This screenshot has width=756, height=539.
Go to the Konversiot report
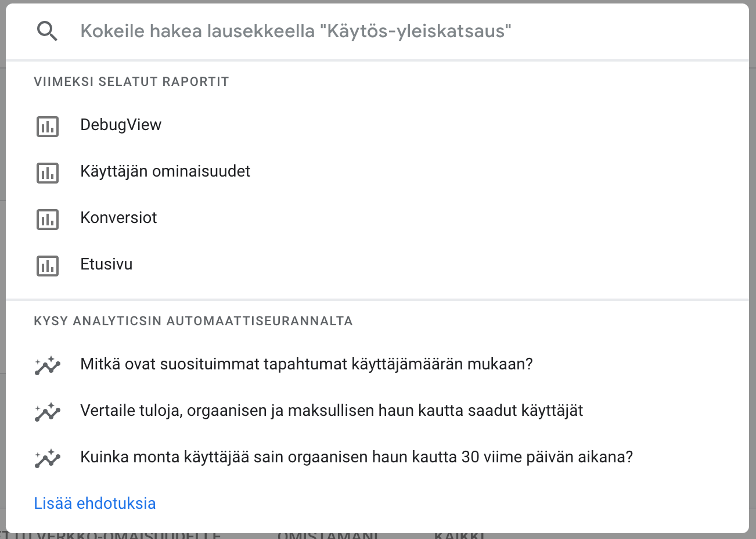click(377, 218)
